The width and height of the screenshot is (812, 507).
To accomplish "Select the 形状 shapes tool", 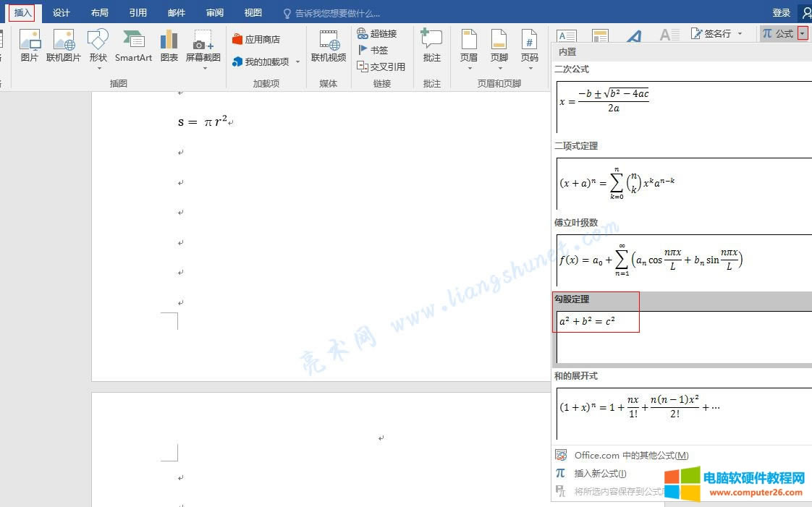I will pyautogui.click(x=97, y=46).
